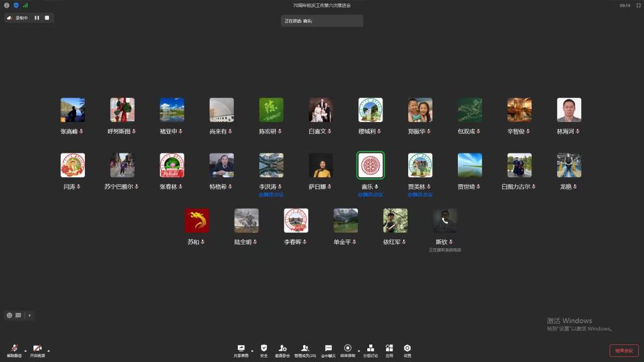This screenshot has width=644, height=362.
Task: Select participant 喜乐's highlighted avatar
Action: (370, 165)
